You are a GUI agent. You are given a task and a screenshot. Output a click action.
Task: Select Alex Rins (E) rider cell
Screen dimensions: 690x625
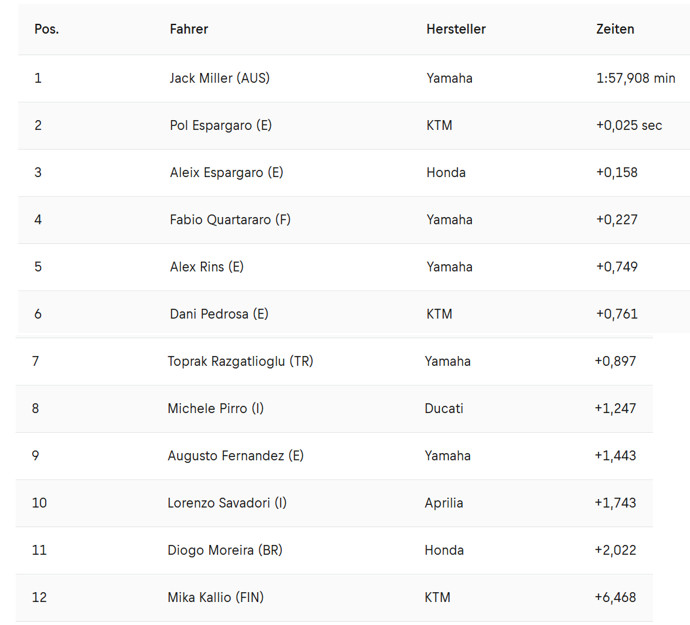[207, 266]
